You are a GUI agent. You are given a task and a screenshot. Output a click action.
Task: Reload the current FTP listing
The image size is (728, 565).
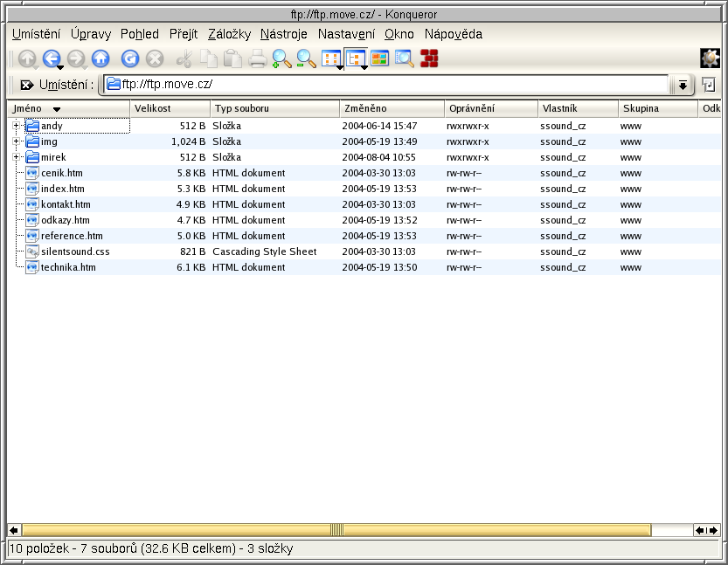pyautogui.click(x=130, y=59)
